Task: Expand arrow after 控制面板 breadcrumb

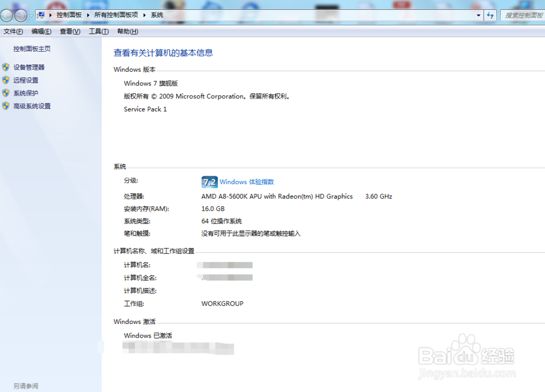Action: pyautogui.click(x=88, y=15)
